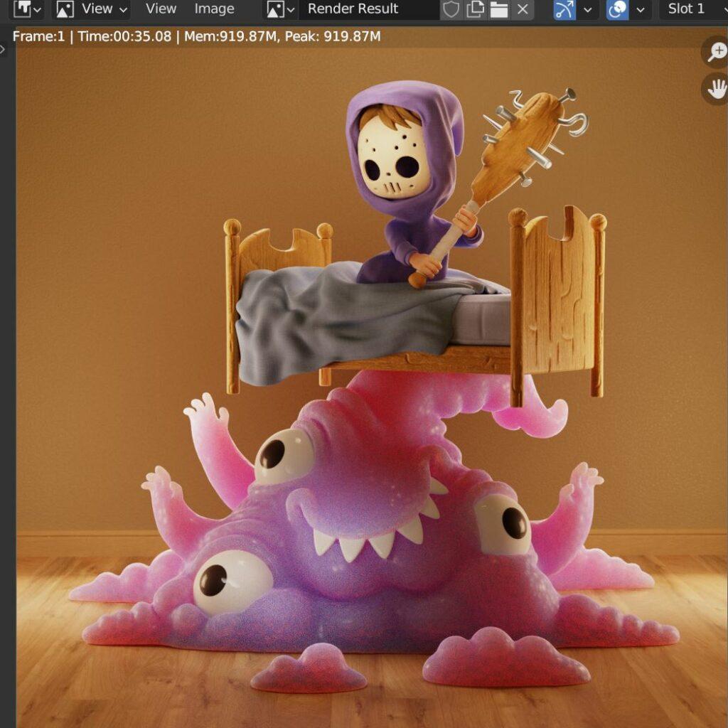Toggle the show overlays button
Screen dimensions: 728x728
coord(618,9)
